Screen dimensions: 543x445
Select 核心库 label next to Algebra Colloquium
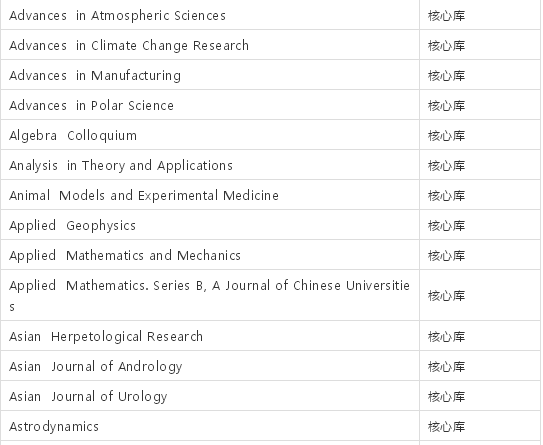(x=446, y=136)
